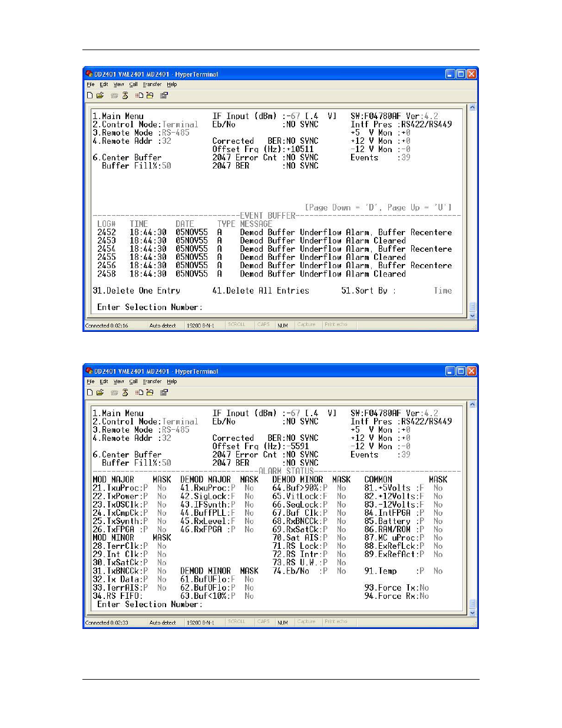
Task: Open Edit menu in Event Buffer window
Action: click(104, 84)
